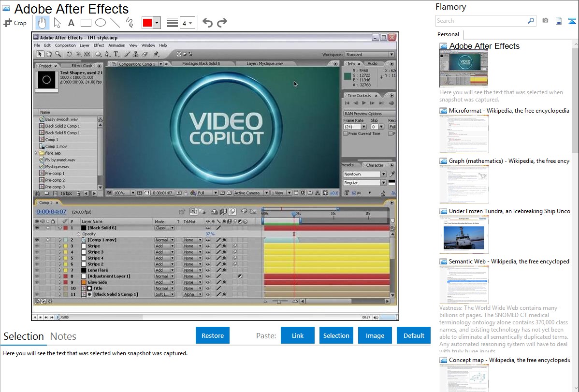Screen dimensions: 579x392
Task: Open the Under Frozen Tundra snapshot thumbnail
Action: point(464,234)
